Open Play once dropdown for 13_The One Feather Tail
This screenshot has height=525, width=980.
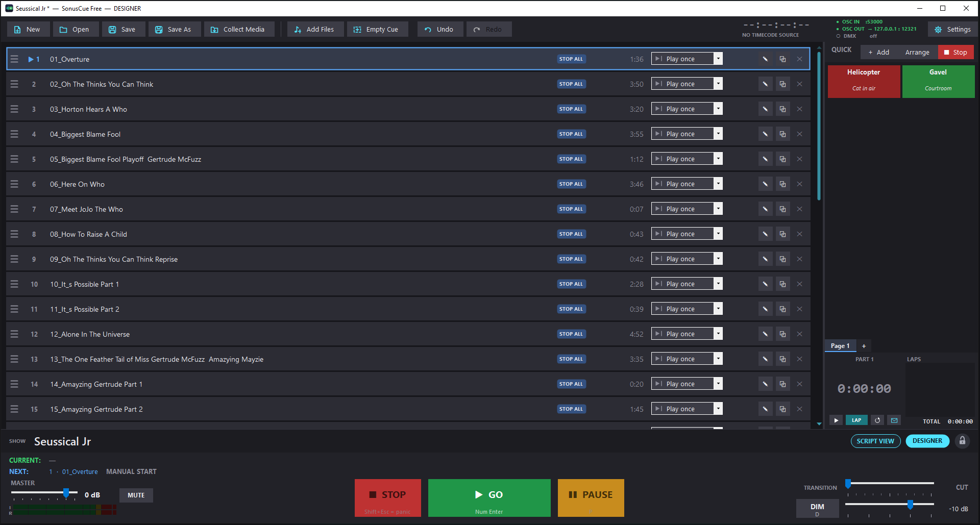click(x=718, y=359)
